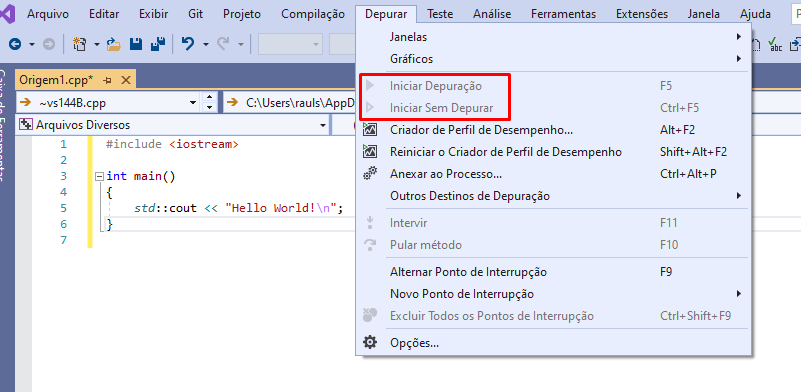801x392 pixels.
Task: Open Opções... from the Depurar menu
Action: (553, 342)
